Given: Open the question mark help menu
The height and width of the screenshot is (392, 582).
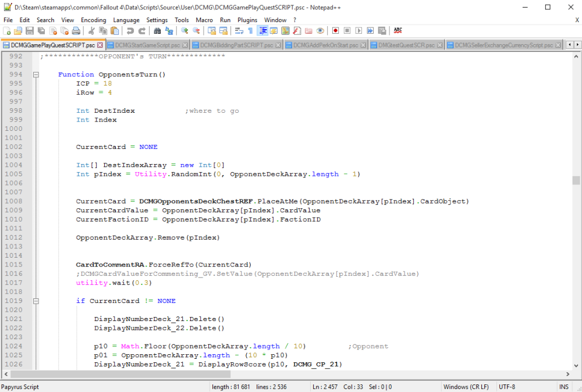Looking at the screenshot, I should [294, 20].
